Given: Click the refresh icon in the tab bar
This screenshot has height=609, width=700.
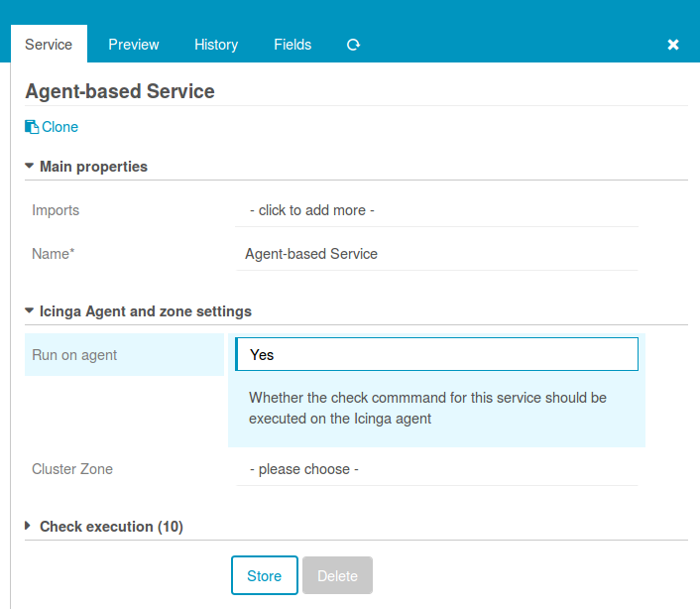Looking at the screenshot, I should click(353, 45).
